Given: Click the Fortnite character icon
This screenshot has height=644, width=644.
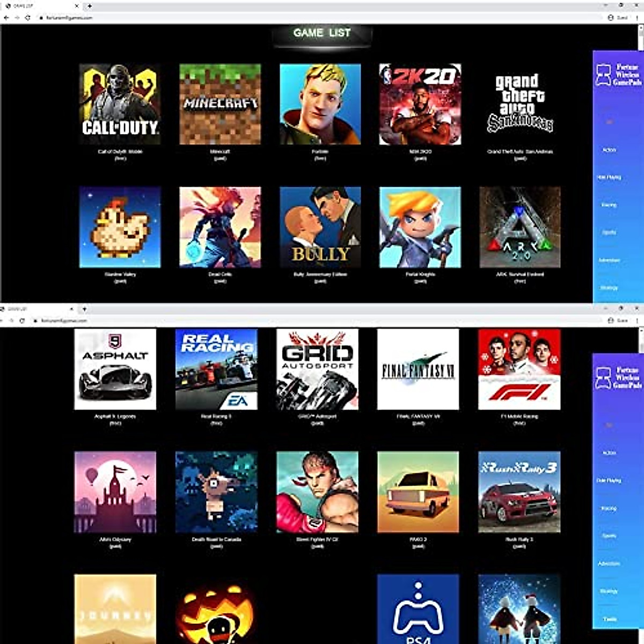Looking at the screenshot, I should [320, 104].
